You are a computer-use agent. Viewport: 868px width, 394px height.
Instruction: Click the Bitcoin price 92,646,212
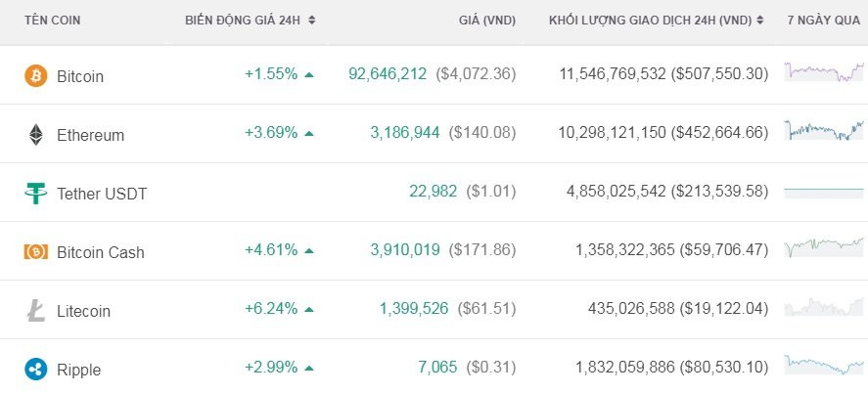coord(388,74)
